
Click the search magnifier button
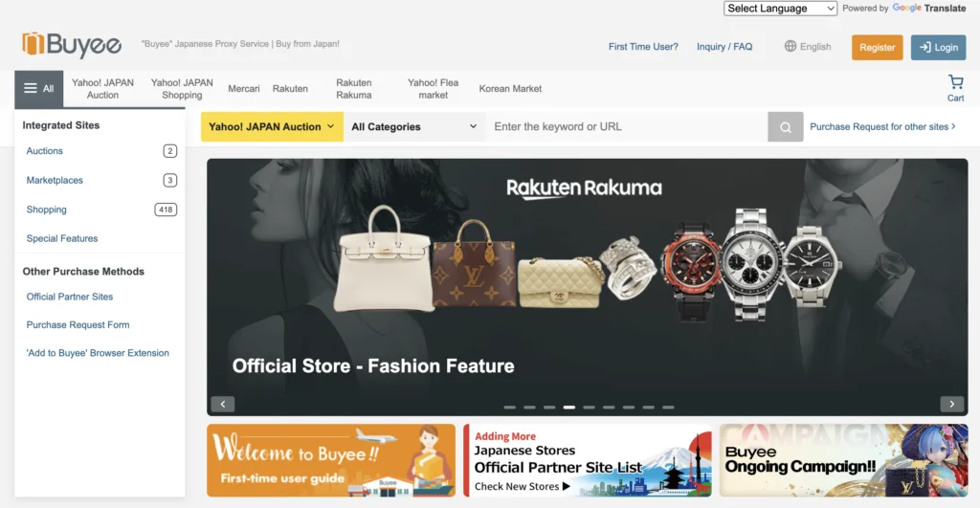click(785, 127)
